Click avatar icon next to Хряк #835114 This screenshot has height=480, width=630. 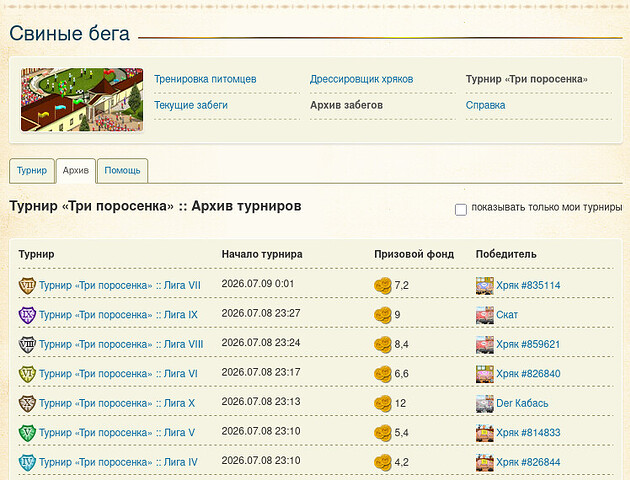[x=485, y=286]
